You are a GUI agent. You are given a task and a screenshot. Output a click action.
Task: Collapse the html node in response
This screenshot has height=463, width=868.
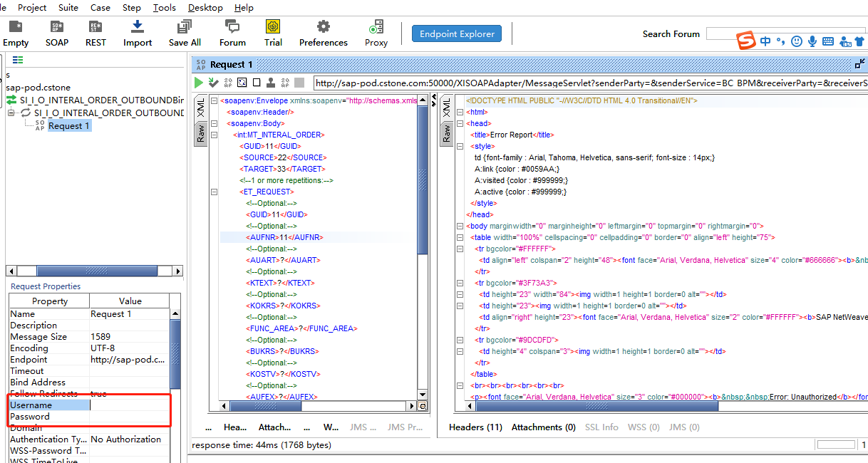coord(460,112)
